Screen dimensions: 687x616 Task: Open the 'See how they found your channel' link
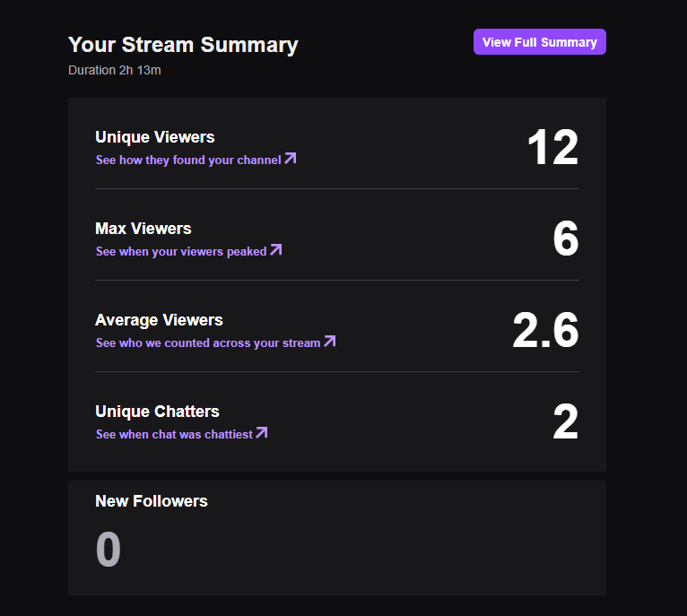[x=196, y=160]
